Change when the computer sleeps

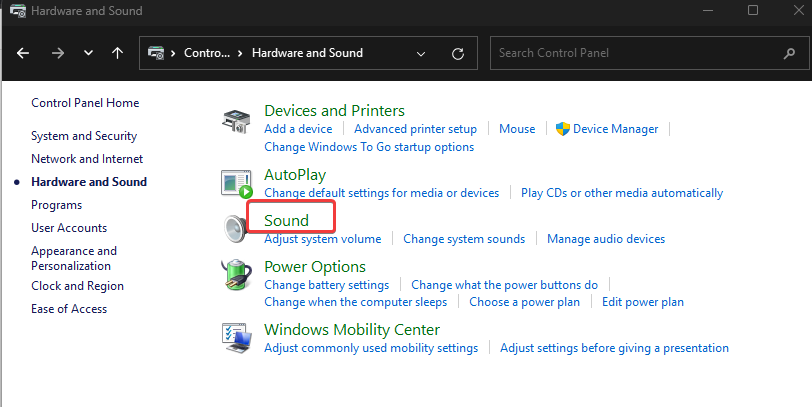pos(355,302)
